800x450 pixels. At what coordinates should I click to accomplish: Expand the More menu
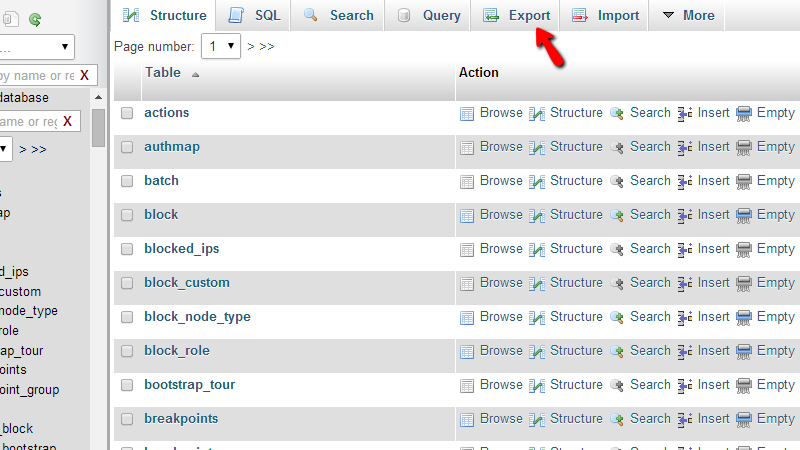tap(687, 15)
